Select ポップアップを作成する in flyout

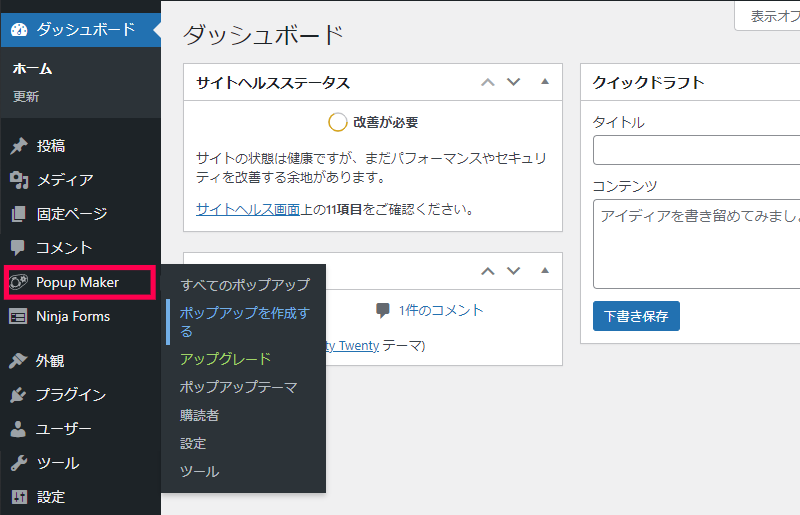245,322
